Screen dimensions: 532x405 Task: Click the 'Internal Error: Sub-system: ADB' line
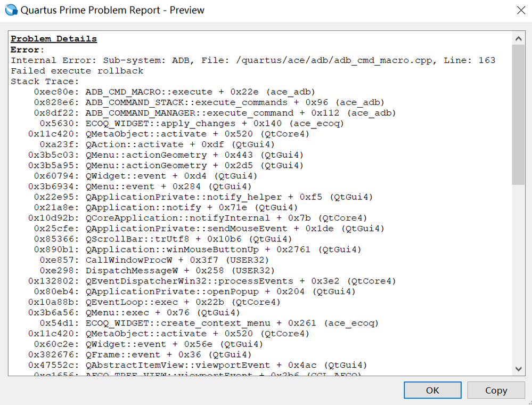253,60
